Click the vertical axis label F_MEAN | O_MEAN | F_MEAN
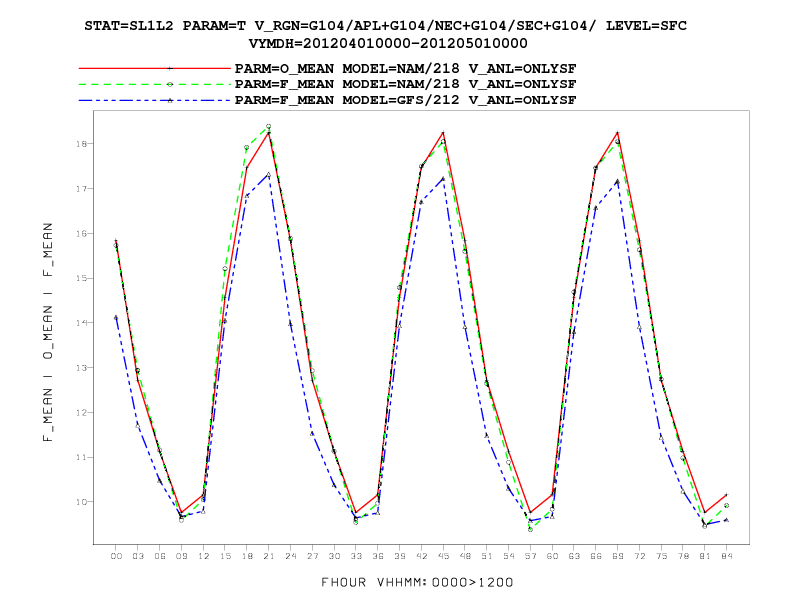 pos(48,332)
